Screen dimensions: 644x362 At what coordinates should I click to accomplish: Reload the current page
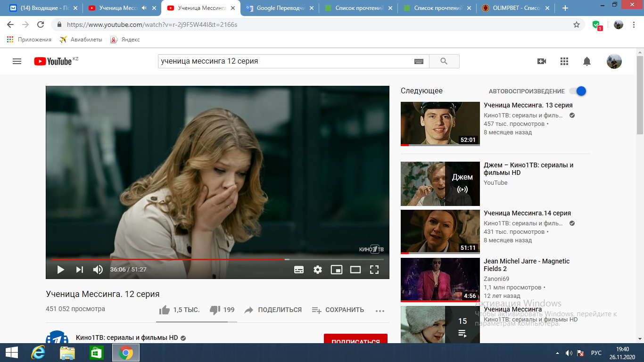tap(41, 25)
